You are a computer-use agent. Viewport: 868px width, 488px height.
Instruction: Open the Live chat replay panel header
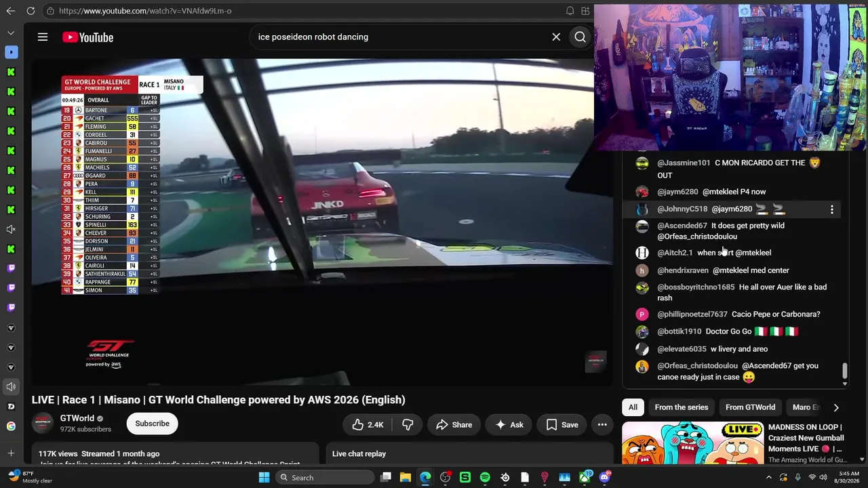click(x=469, y=453)
